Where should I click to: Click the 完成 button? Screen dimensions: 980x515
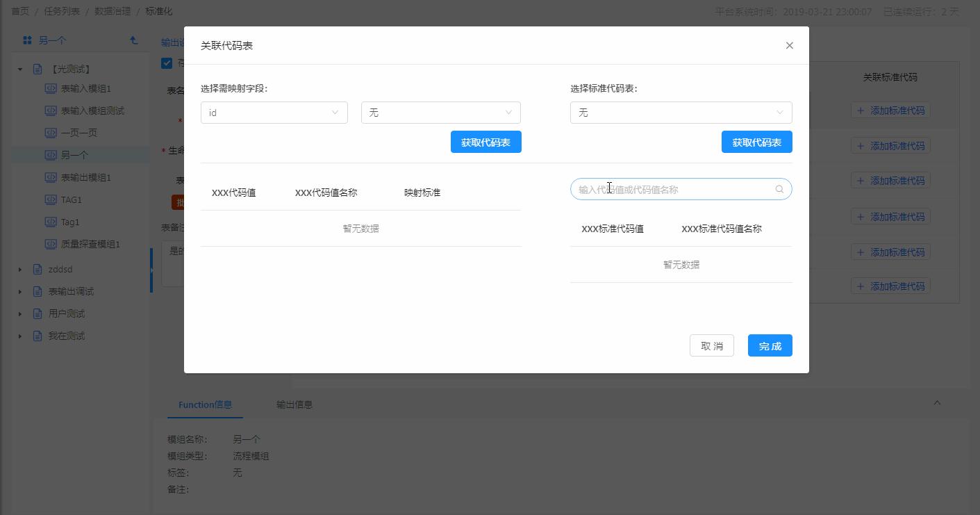click(x=770, y=345)
